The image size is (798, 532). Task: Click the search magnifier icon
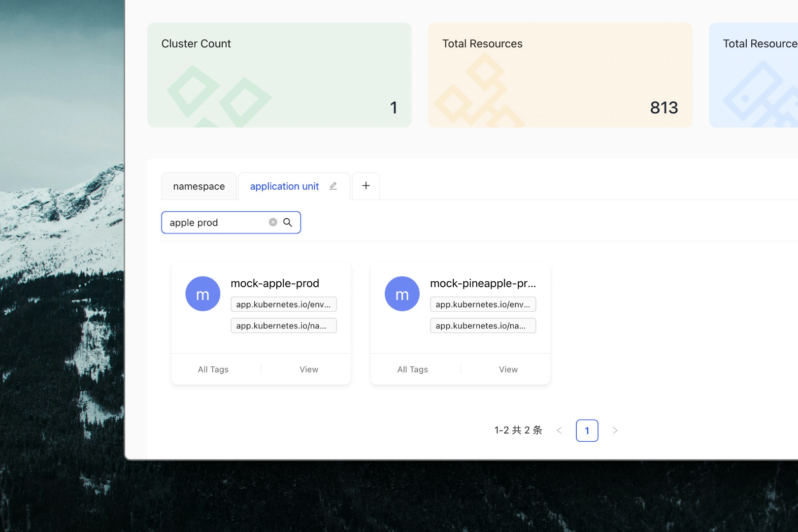pos(288,223)
